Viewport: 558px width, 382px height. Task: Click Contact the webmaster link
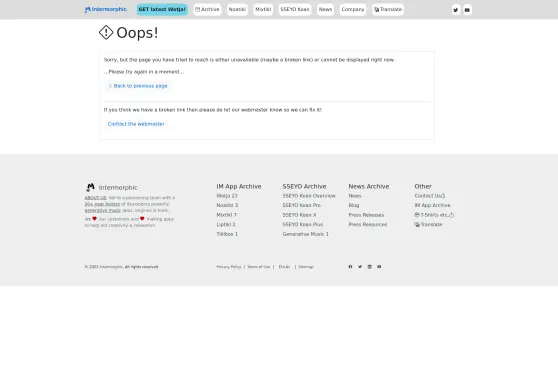tap(136, 124)
